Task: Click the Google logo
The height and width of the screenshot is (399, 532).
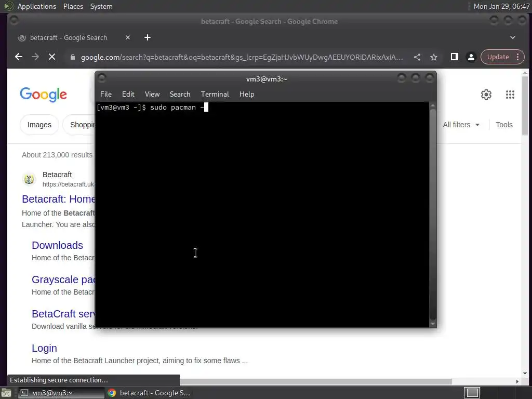Action: pos(44,95)
